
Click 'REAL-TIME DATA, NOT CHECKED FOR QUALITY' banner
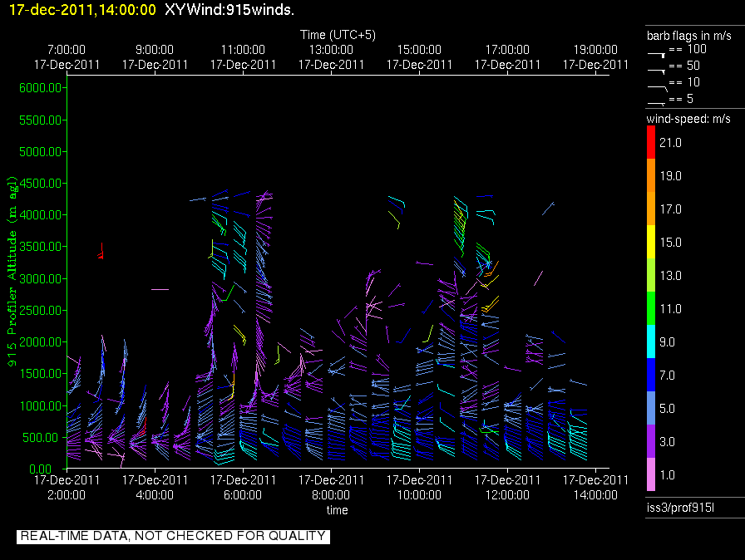coord(173,536)
